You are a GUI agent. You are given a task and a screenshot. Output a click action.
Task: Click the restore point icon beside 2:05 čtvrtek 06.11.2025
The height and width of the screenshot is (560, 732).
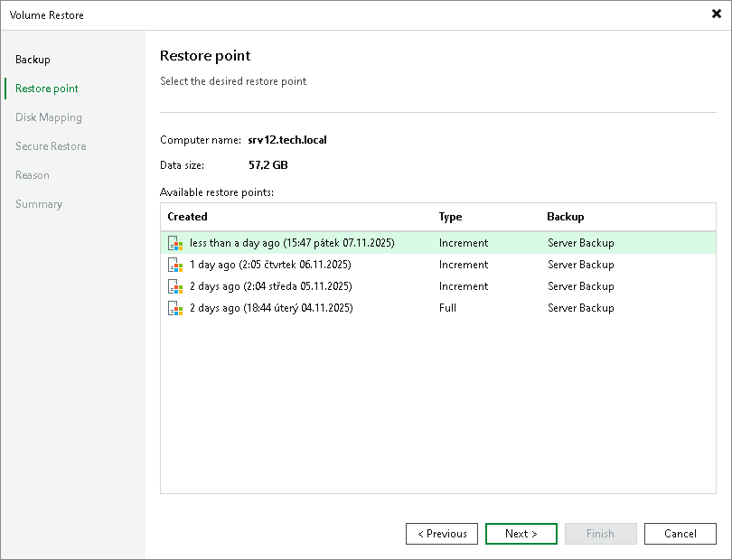coord(174,264)
